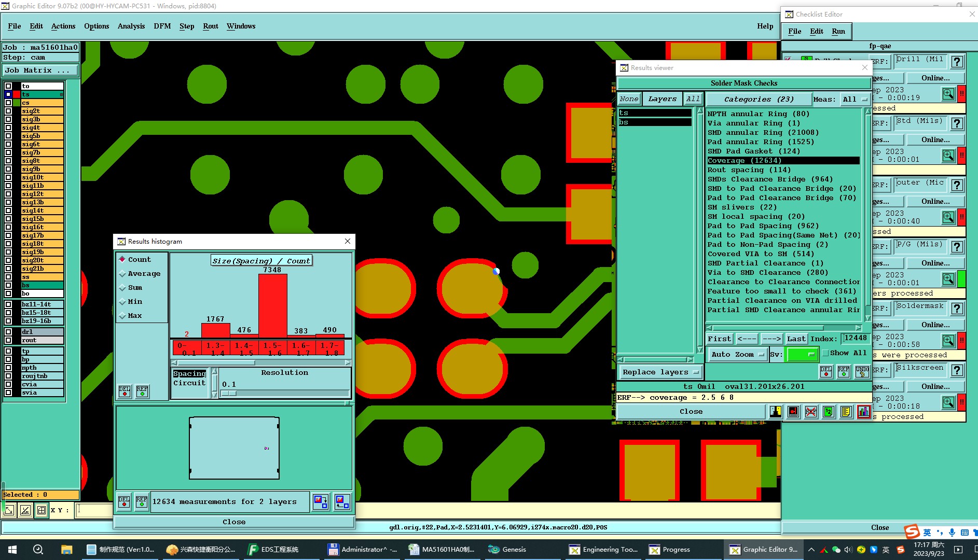Image resolution: width=978 pixels, height=560 pixels.
Task: Click the green 12 page icon in Results viewer
Action: pos(829,412)
